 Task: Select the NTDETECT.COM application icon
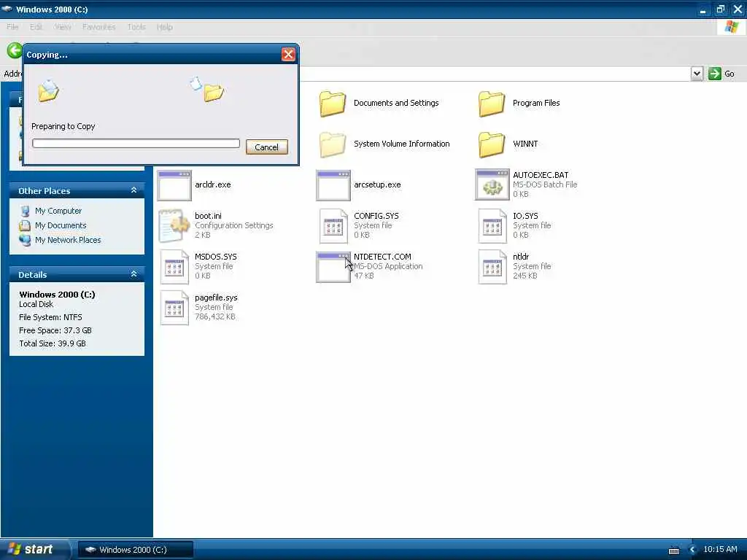coord(333,267)
